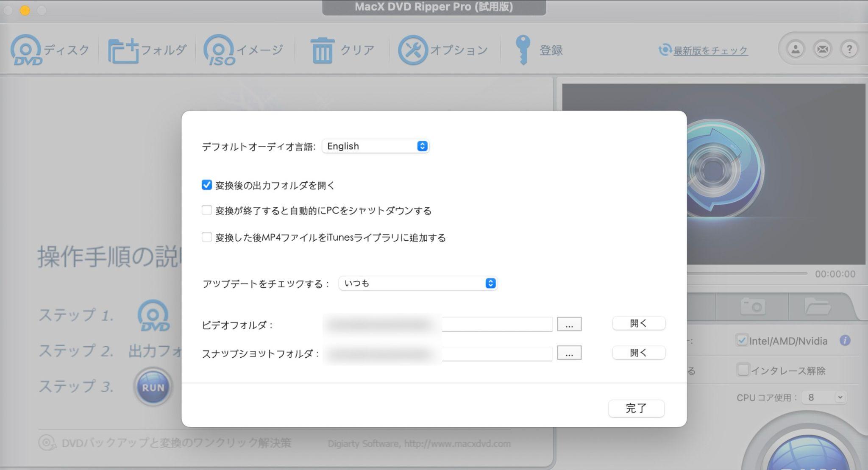Browse for スナップショットフォルダ with the ... button

point(569,353)
